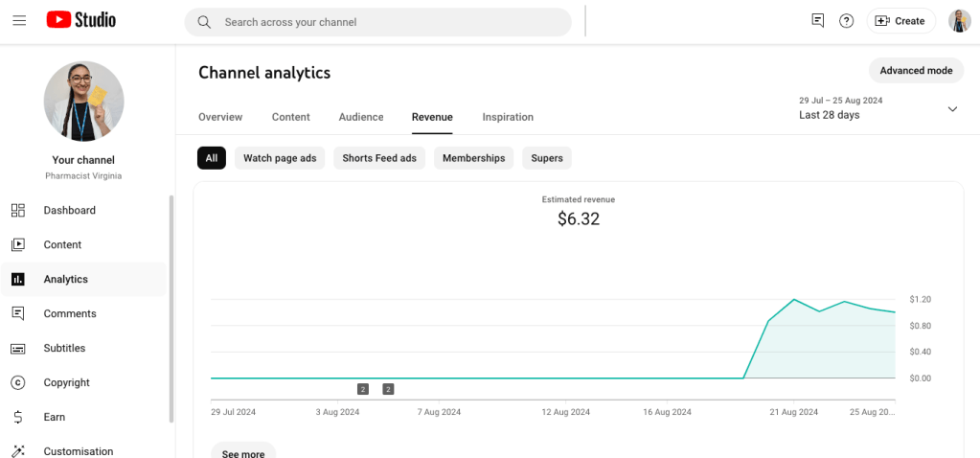Click the Advanced mode button
The width and height of the screenshot is (980, 458).
click(916, 71)
